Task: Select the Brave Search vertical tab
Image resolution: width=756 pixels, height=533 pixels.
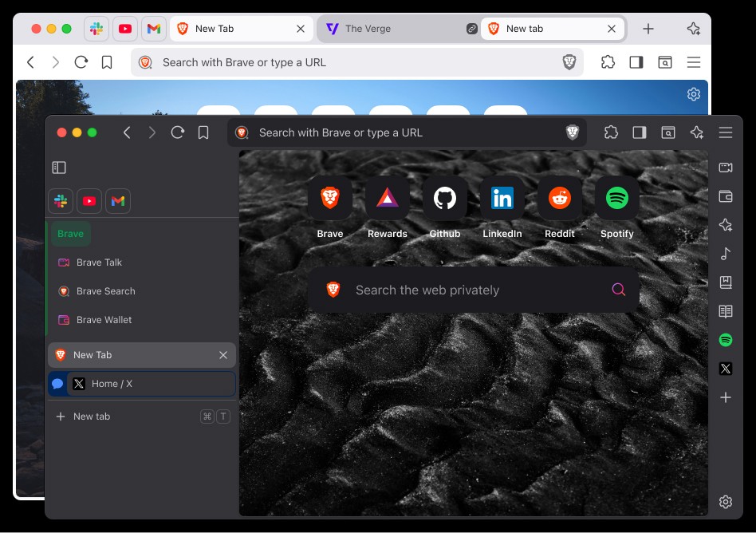Action: click(x=142, y=291)
